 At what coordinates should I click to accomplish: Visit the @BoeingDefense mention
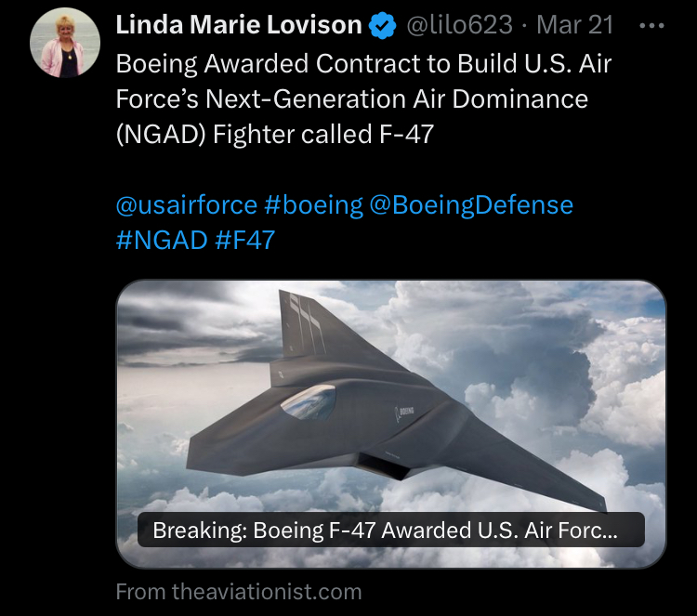coord(471,204)
